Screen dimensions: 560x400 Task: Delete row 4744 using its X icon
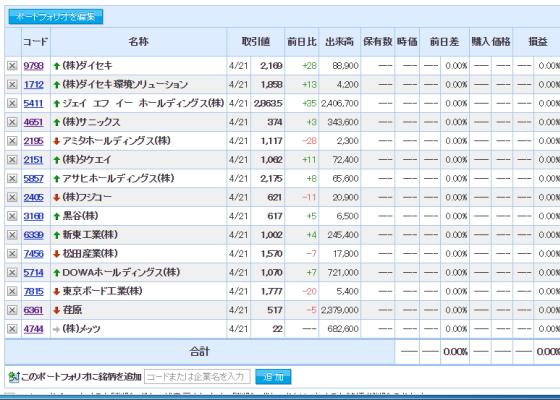tap(12, 329)
